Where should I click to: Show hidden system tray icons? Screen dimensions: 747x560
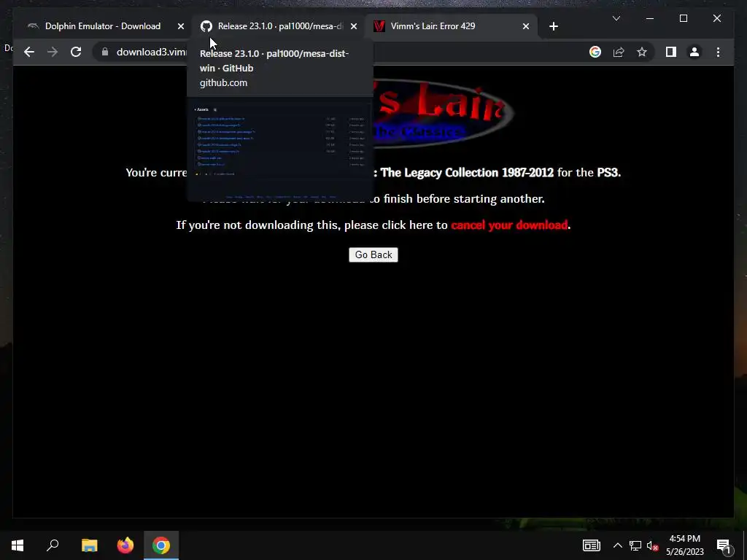(x=617, y=545)
